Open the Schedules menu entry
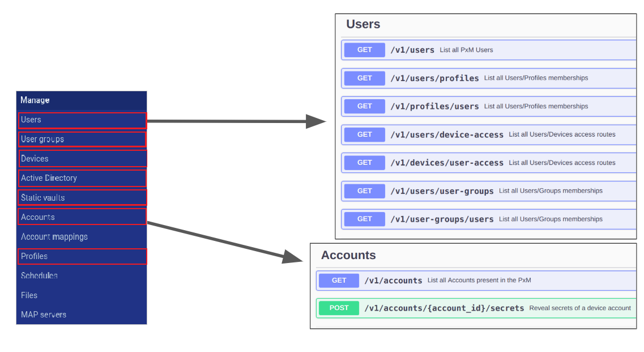Image resolution: width=644 pixels, height=352 pixels. tap(39, 275)
